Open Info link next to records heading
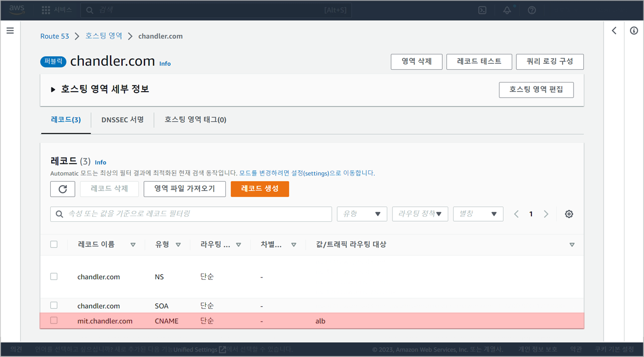This screenshot has width=644, height=357. pos(101,162)
